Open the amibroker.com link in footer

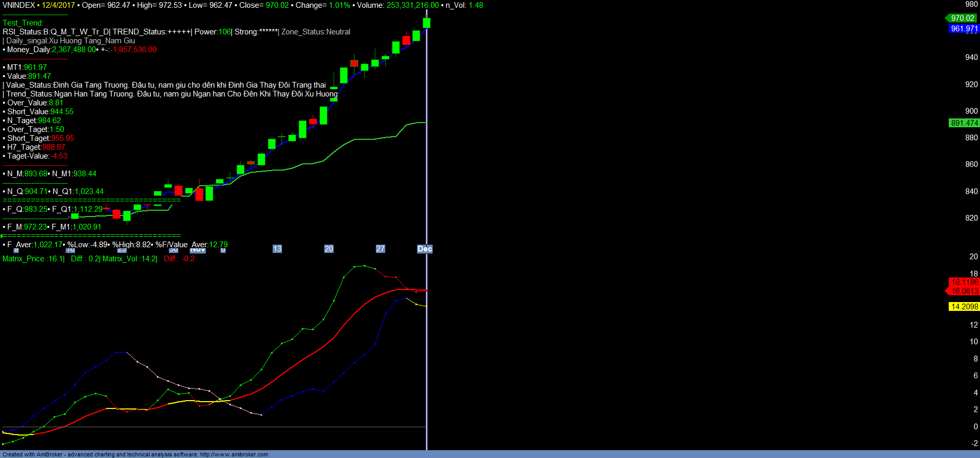234,454
